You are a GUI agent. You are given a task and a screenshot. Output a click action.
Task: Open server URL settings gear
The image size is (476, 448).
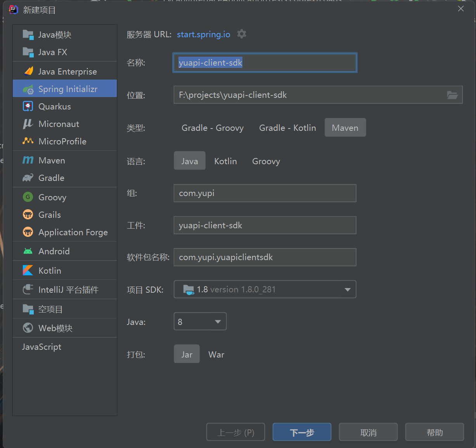(x=242, y=34)
